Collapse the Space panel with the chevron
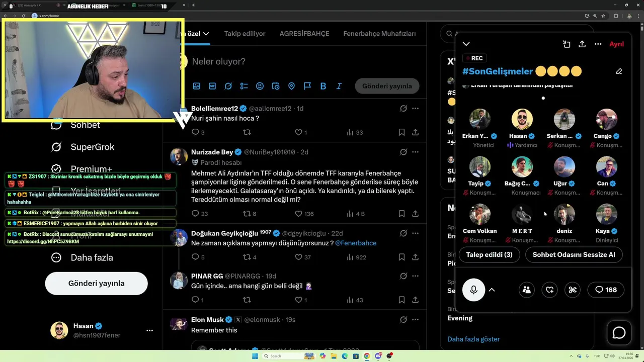 click(466, 44)
